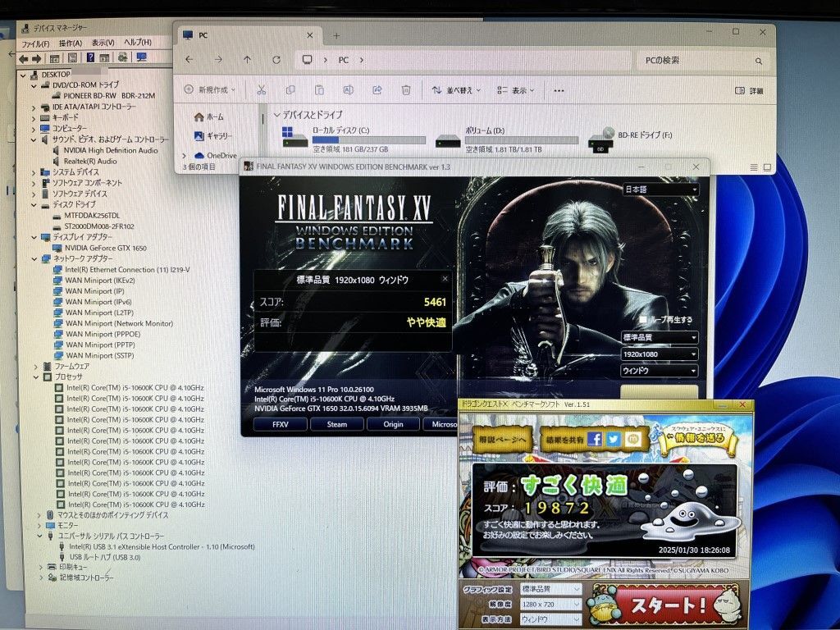Viewport: 840px width, 630px height.
Task: Select PIONEER BD-RW BDR-212M device
Action: (109, 95)
